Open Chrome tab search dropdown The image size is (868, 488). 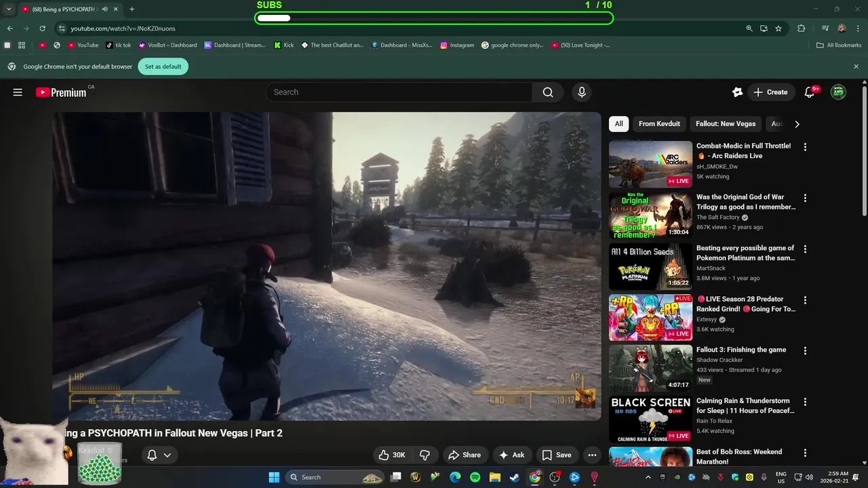click(x=9, y=9)
